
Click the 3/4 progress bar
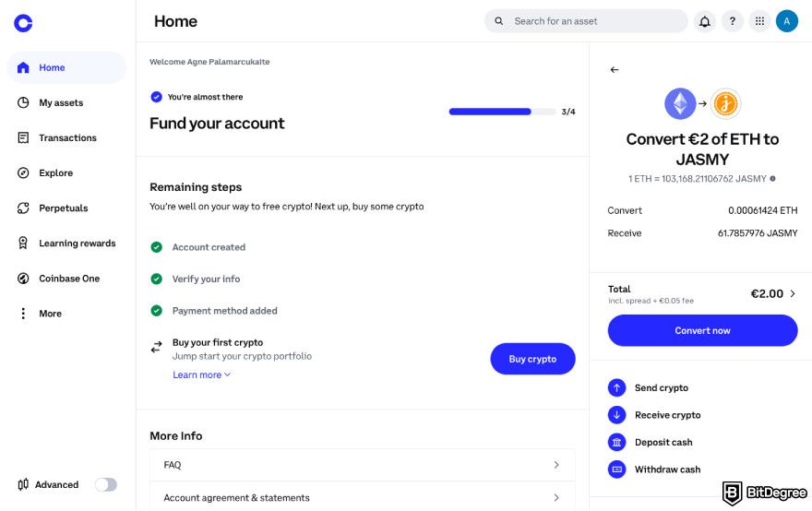click(502, 112)
